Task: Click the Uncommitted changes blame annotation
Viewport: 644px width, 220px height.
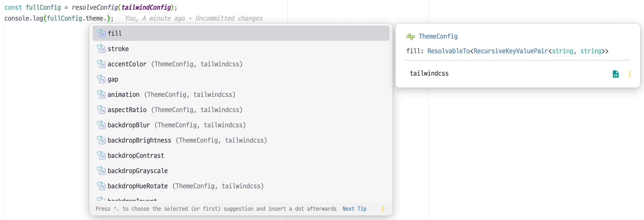Action: [229, 18]
